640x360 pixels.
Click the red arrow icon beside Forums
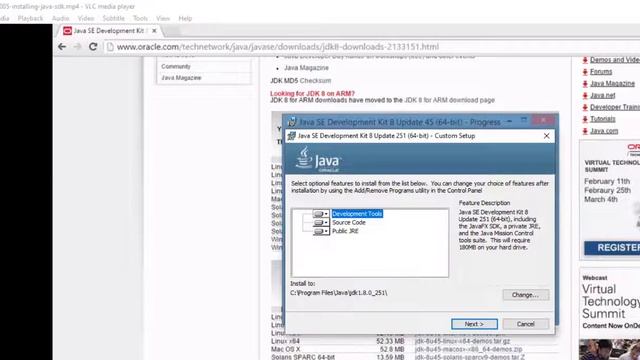click(585, 72)
